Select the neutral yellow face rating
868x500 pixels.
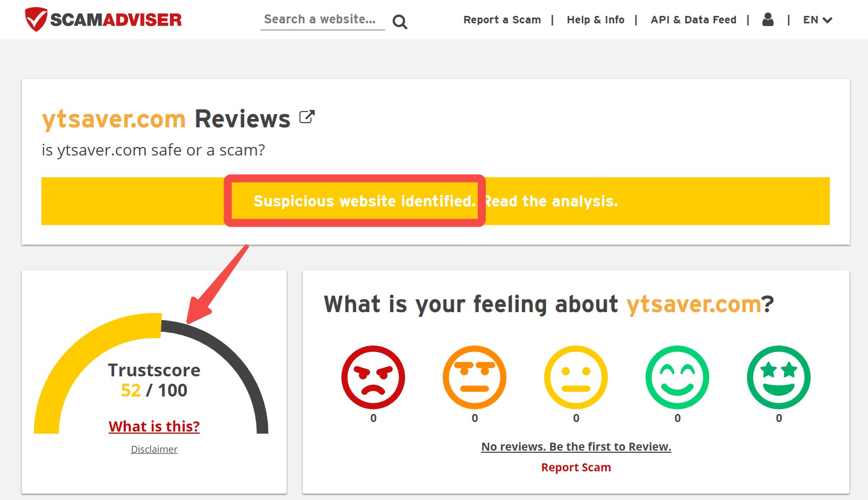tap(576, 377)
